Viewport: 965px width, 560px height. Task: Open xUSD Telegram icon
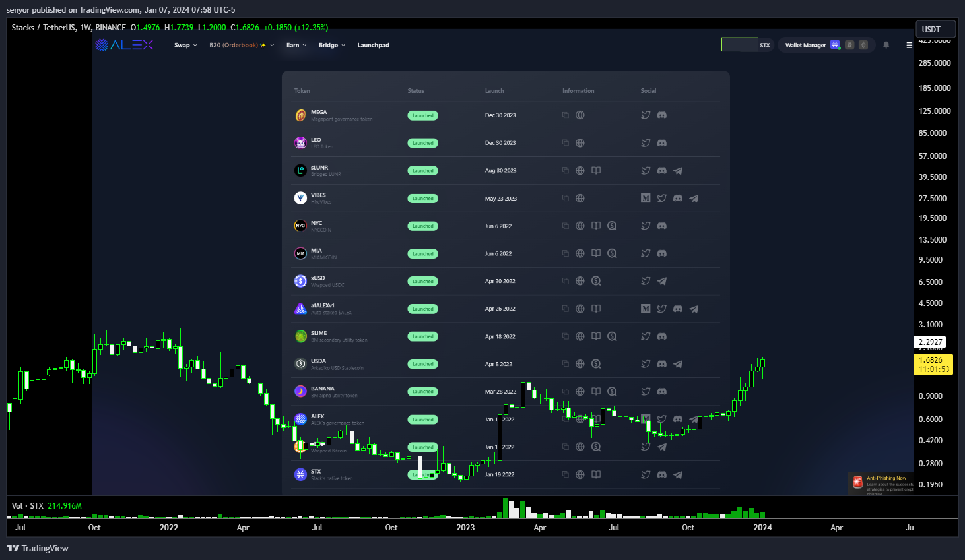[x=662, y=281]
